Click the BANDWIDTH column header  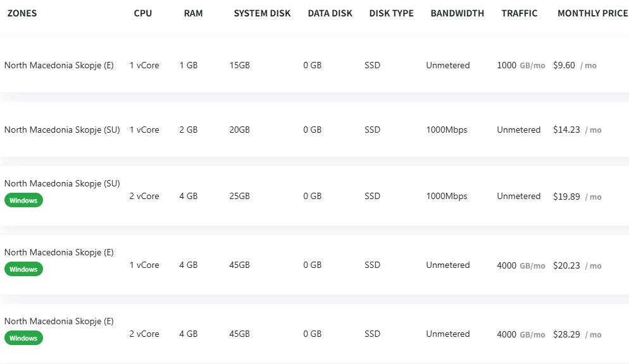(x=457, y=13)
